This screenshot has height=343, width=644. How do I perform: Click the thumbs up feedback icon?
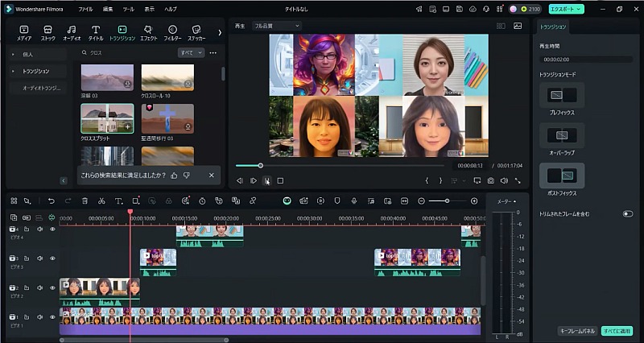175,175
